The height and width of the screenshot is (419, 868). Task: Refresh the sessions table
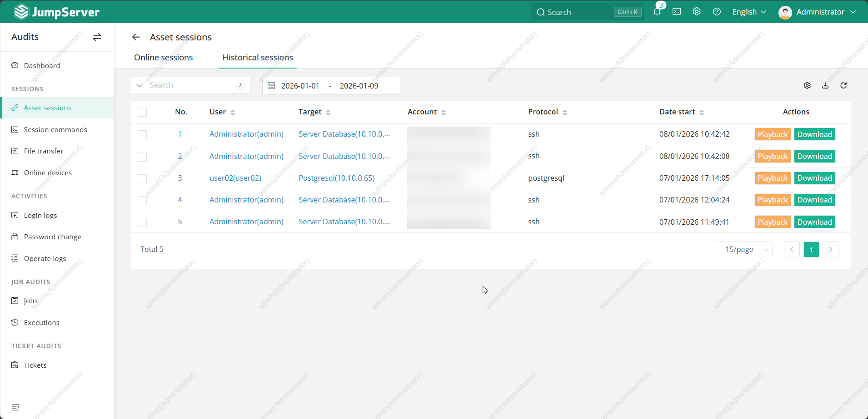point(843,85)
